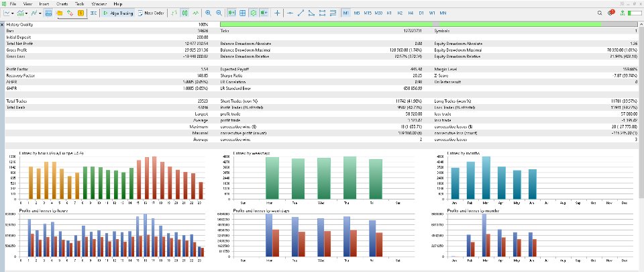The height and width of the screenshot is (272, 644).
Task: Open the notifications icon with red badge
Action: (x=611, y=13)
